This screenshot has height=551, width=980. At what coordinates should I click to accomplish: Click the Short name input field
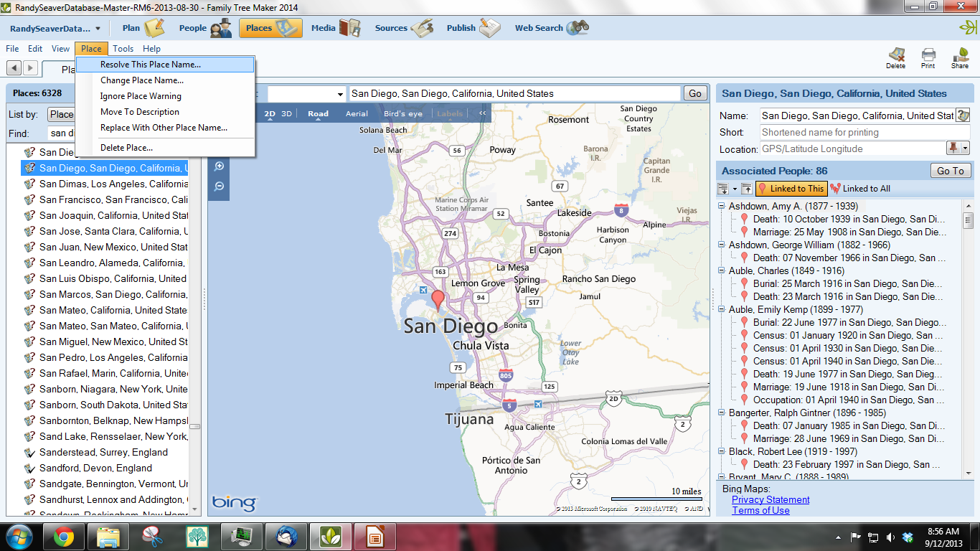point(864,132)
